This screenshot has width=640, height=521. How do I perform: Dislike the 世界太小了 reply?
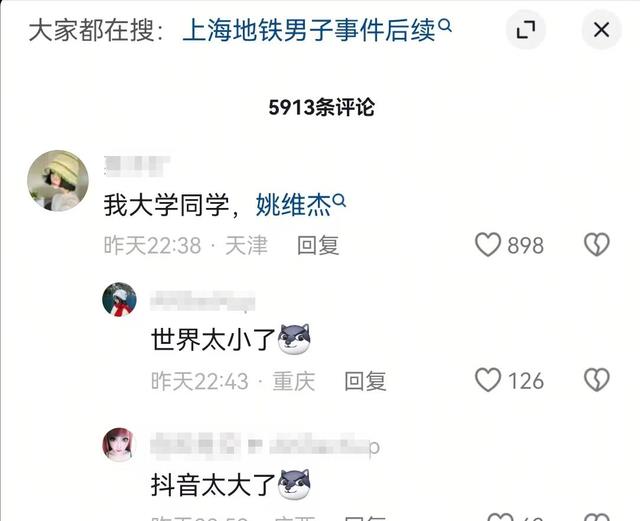tap(597, 380)
